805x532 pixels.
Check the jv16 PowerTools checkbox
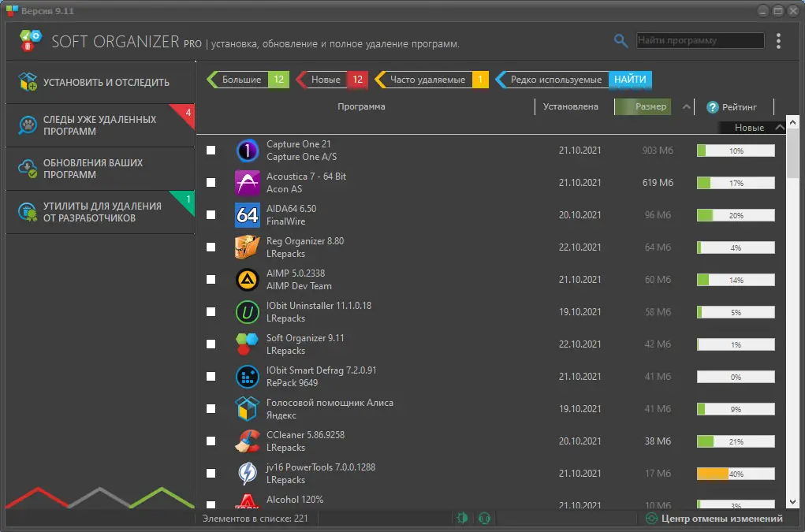pos(211,474)
